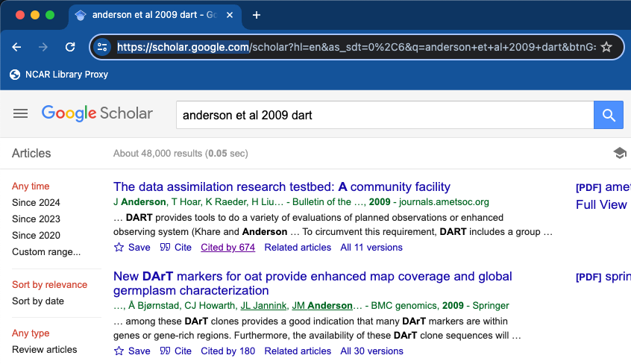
Task: Click the site information icon in address bar
Action: click(x=103, y=47)
